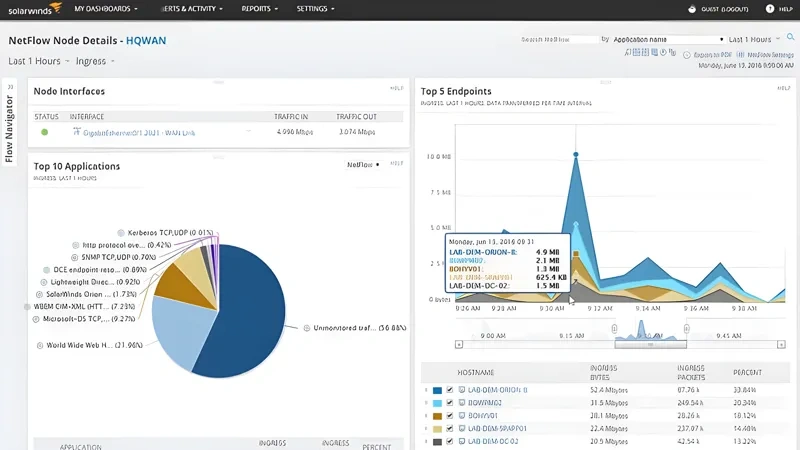Uncheck the BOHYV01 endpoint checkbox
This screenshot has width=800, height=450.
coord(450,416)
